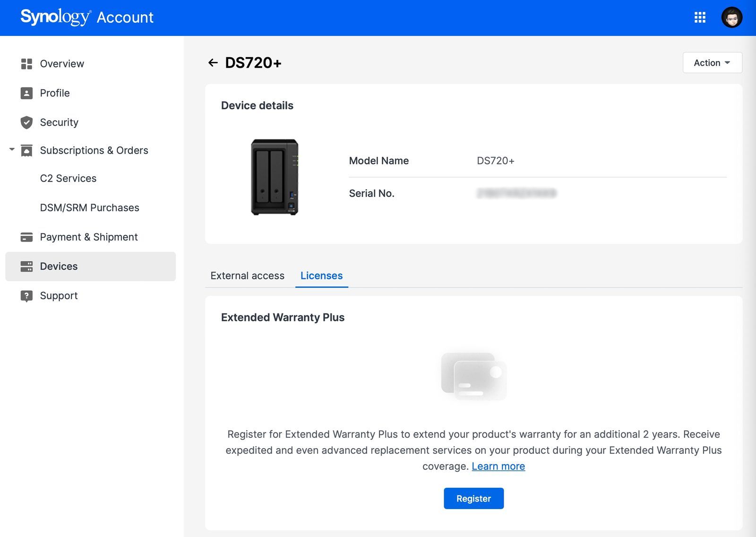Image resolution: width=756 pixels, height=537 pixels.
Task: Click the Overview grid icon in sidebar
Action: 26,64
